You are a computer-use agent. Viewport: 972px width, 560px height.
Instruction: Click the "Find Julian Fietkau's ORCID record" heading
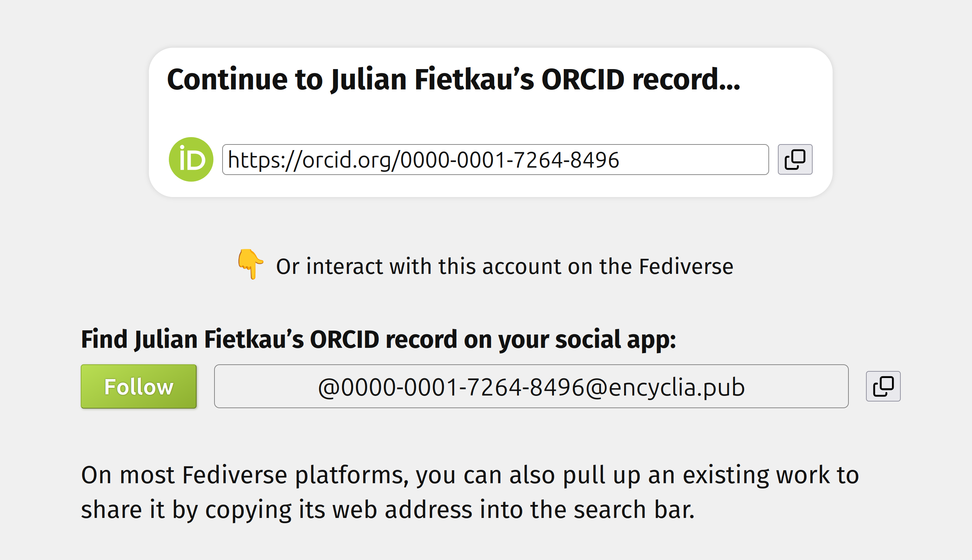pos(378,339)
